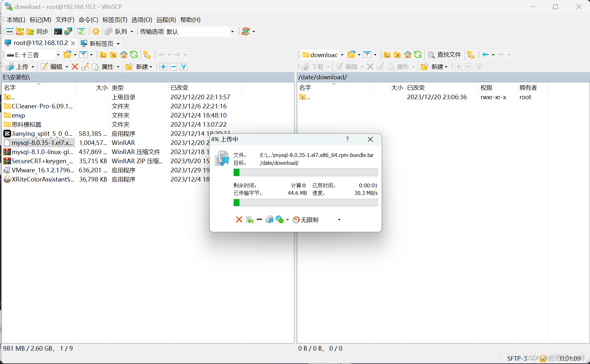Click the 队列 queue button
The width and height of the screenshot is (590, 364).
116,31
